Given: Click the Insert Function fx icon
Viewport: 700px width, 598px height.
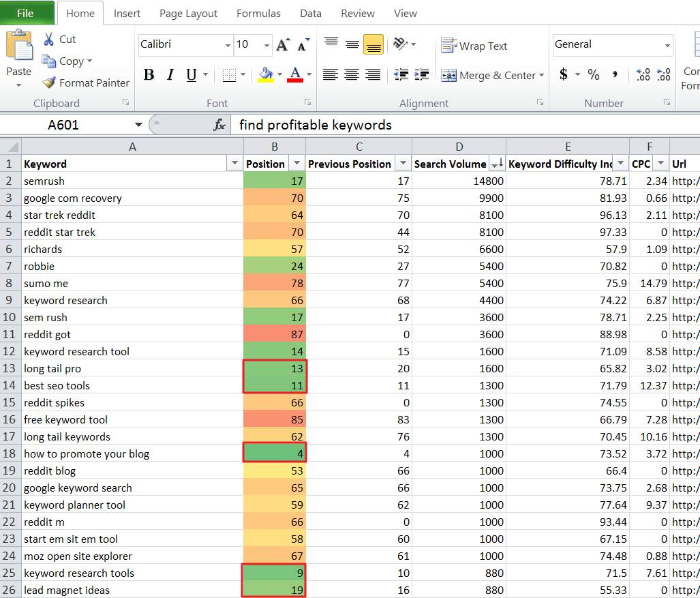Looking at the screenshot, I should [220, 125].
